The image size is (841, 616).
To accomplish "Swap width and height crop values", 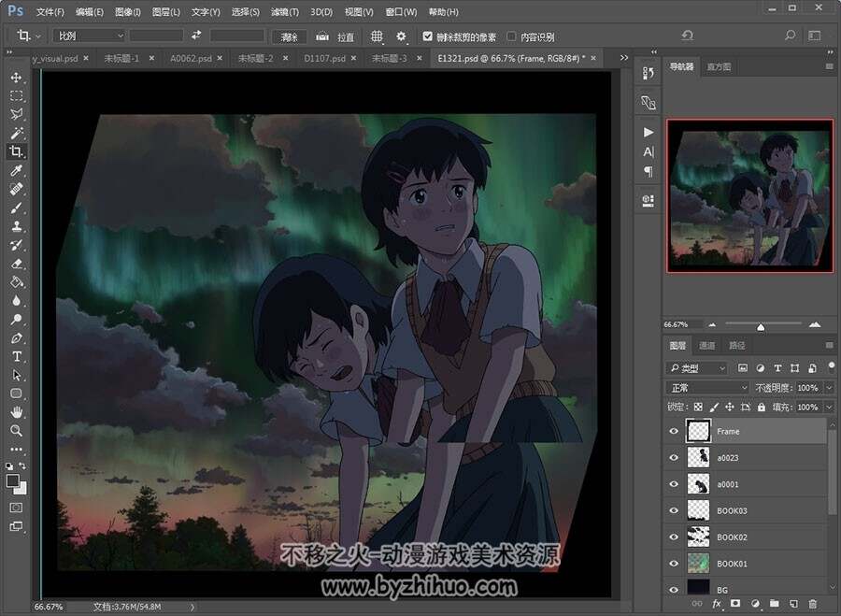I will click(196, 35).
